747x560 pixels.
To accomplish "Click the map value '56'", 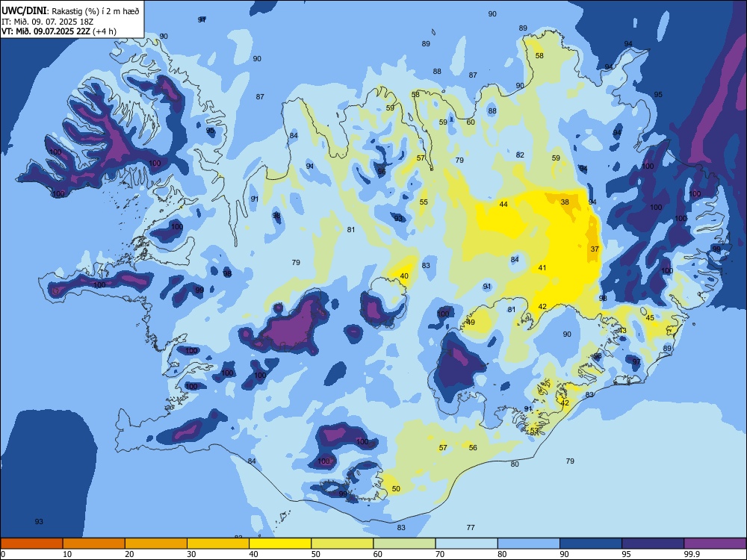I will coord(473,447).
